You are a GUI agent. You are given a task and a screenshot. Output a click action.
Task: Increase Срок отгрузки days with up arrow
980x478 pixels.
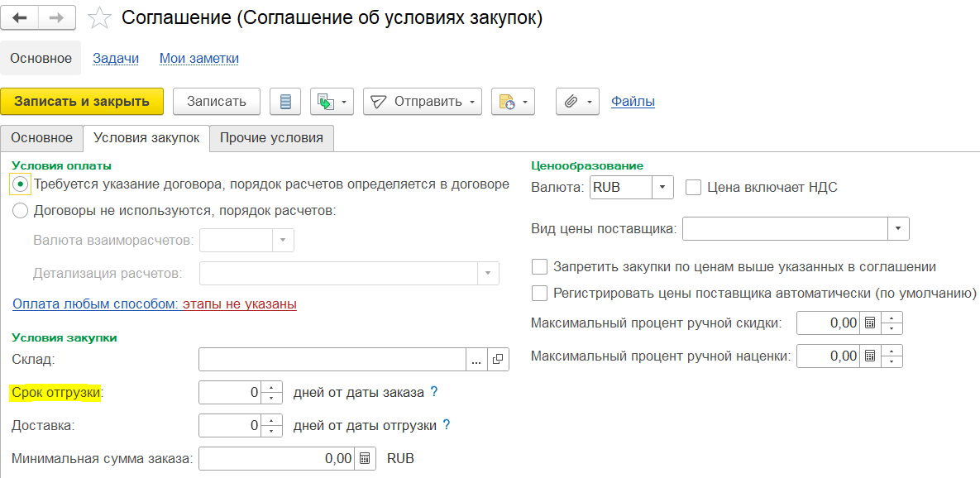point(272,387)
